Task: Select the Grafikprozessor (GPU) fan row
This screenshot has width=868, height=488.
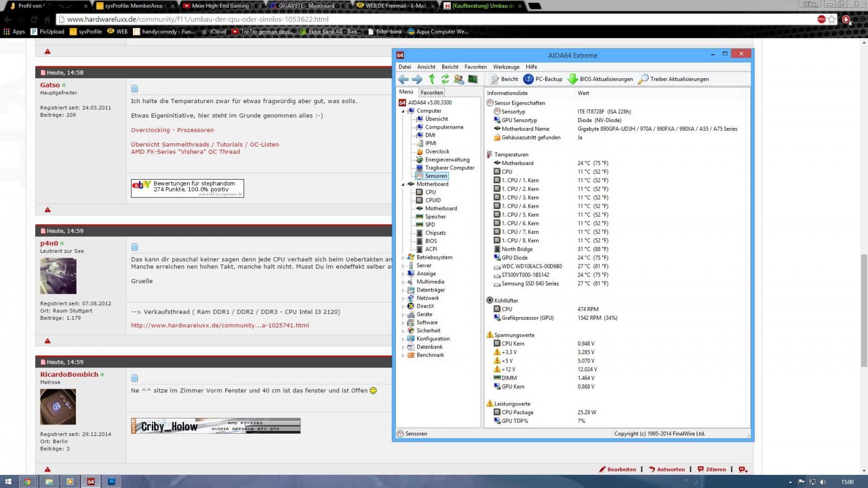Action: (617, 318)
